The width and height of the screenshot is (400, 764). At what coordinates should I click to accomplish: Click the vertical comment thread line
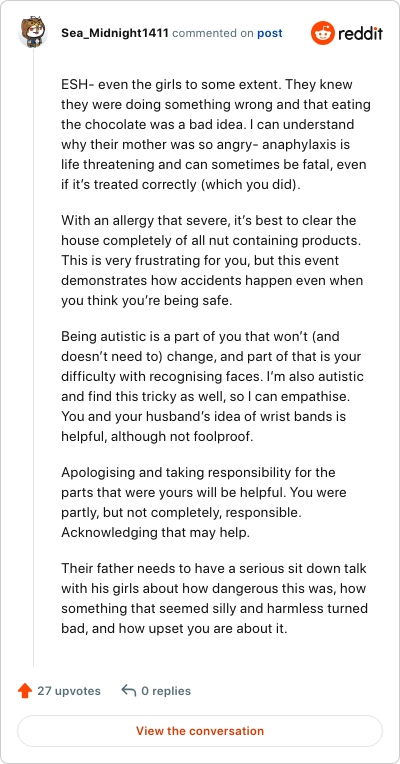coord(33,357)
